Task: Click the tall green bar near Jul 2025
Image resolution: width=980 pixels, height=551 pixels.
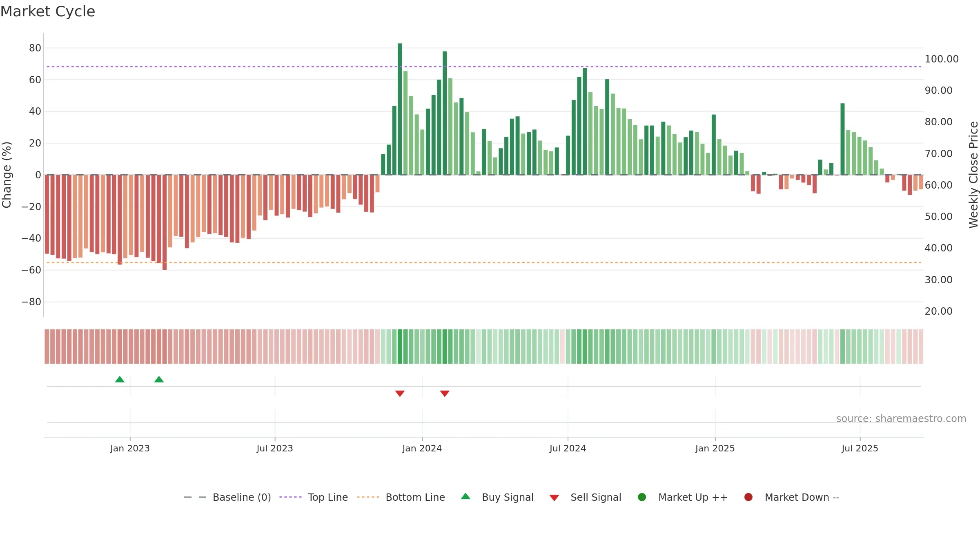Action: click(842, 139)
